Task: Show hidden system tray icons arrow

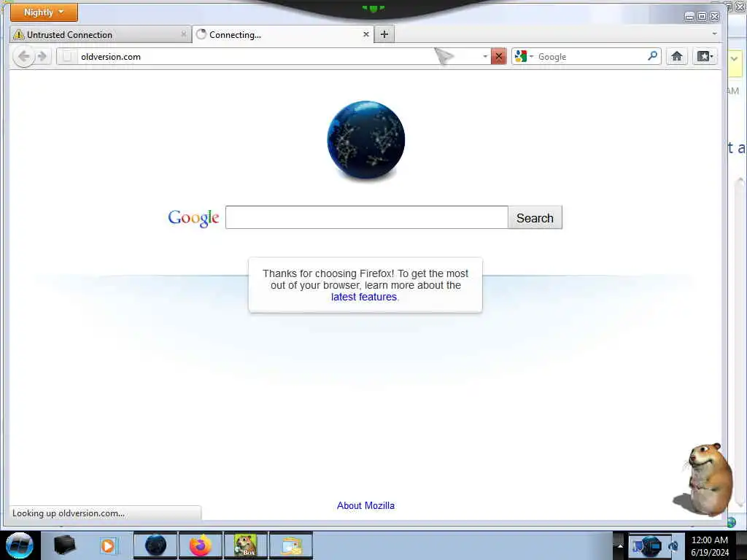Action: pyautogui.click(x=620, y=545)
